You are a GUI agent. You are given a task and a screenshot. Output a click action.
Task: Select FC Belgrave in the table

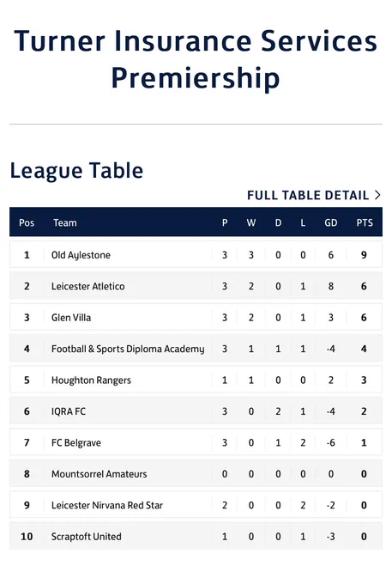click(x=75, y=442)
